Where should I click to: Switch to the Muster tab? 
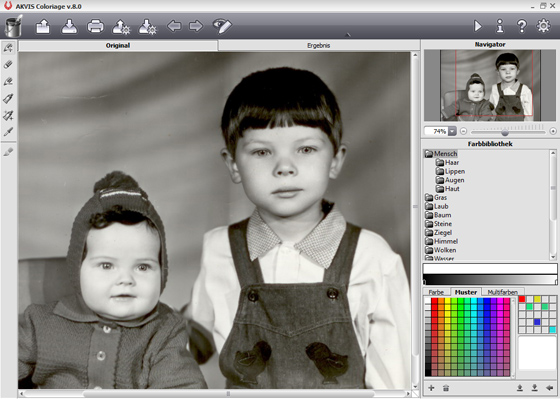pyautogui.click(x=466, y=292)
